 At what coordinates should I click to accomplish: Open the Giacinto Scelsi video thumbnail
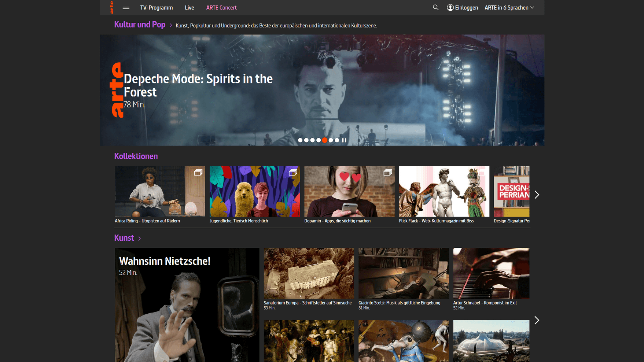pyautogui.click(x=404, y=273)
